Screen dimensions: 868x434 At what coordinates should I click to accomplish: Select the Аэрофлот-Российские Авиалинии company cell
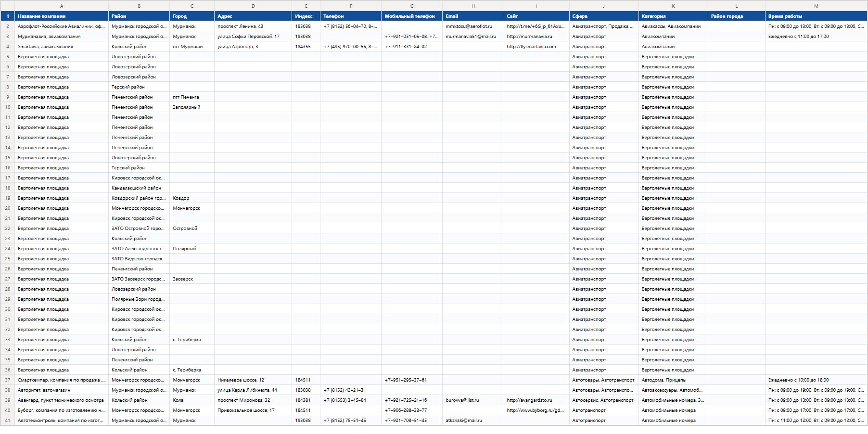[62, 26]
